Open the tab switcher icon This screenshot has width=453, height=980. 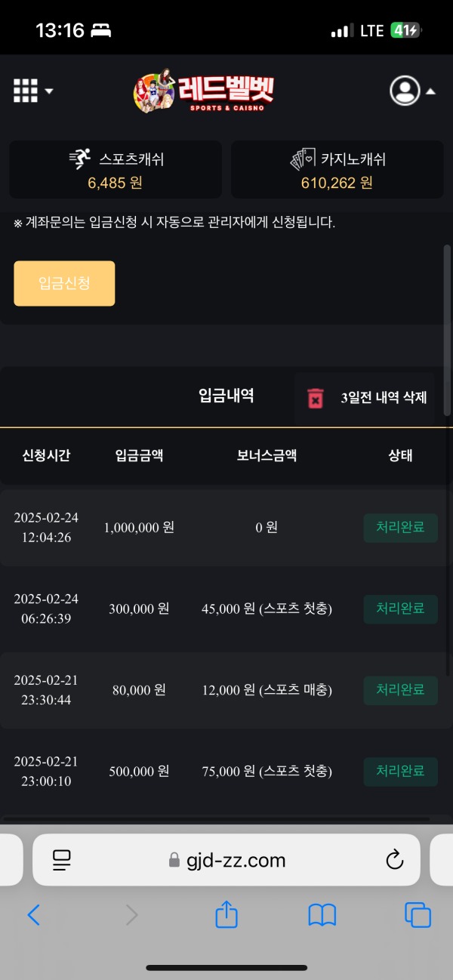click(418, 915)
